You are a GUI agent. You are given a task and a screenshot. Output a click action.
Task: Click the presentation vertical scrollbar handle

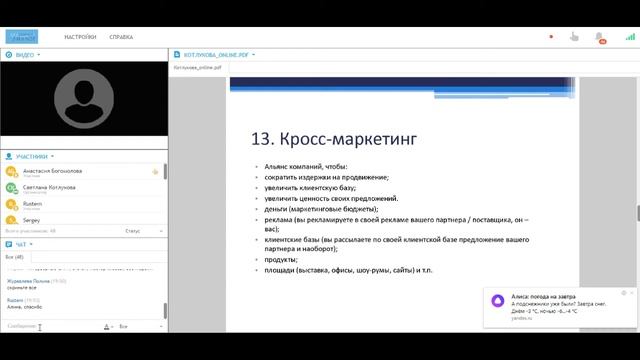point(638,213)
